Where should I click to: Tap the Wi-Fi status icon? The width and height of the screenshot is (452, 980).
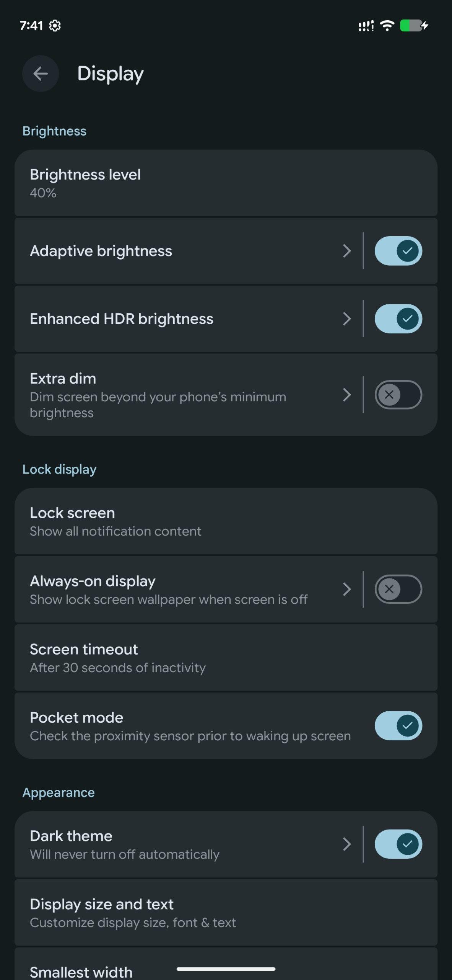click(x=387, y=26)
